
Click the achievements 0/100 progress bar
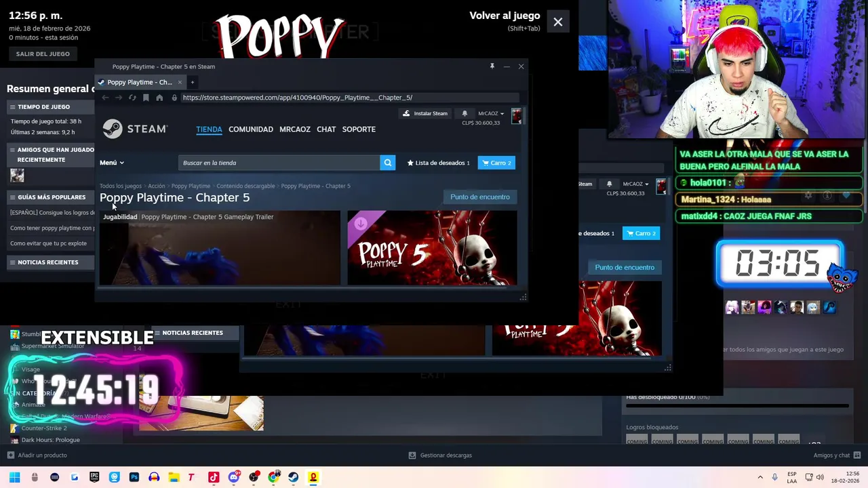click(737, 406)
